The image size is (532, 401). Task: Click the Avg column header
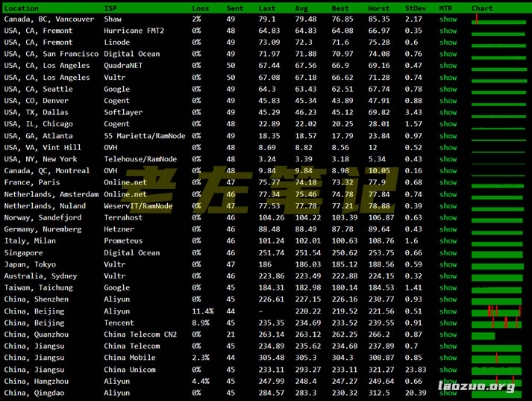pos(303,8)
